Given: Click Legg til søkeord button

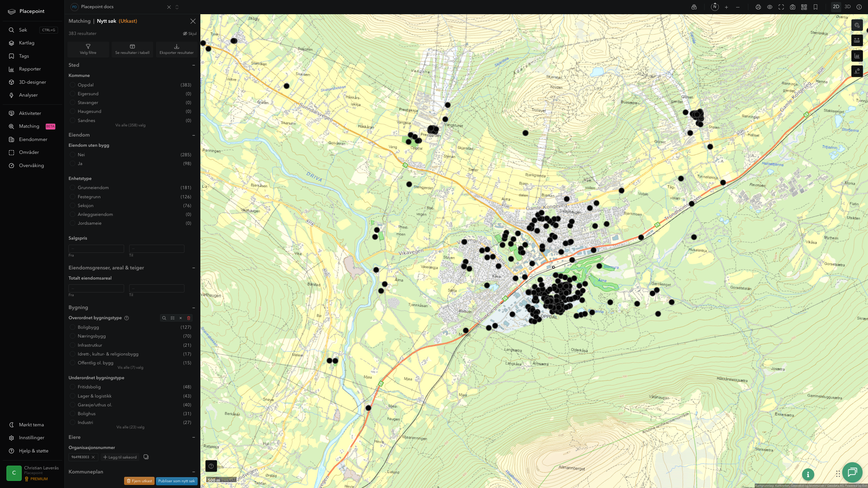Looking at the screenshot, I should point(120,457).
